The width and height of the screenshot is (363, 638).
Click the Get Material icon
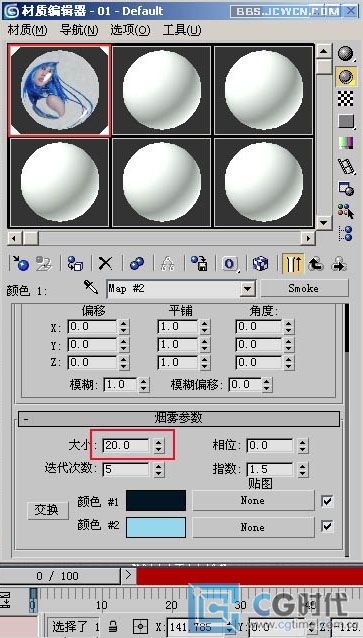(x=20, y=263)
